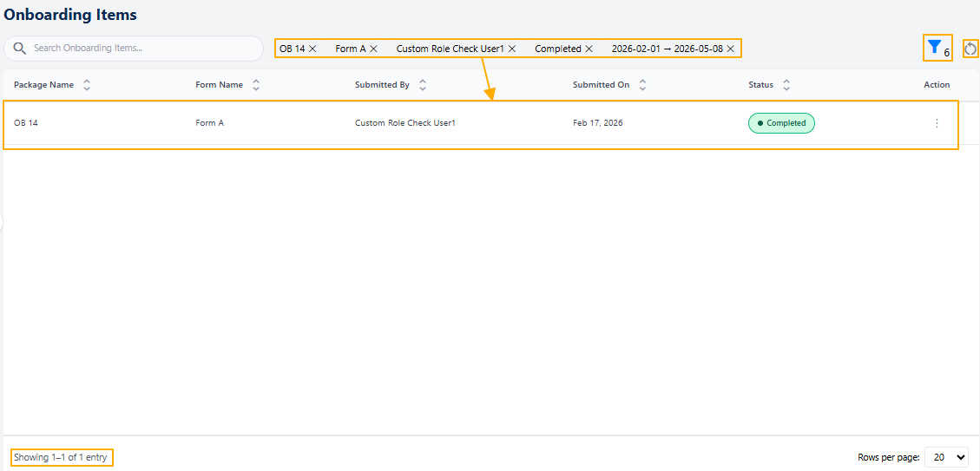Image resolution: width=980 pixels, height=471 pixels.
Task: Click the Submitted On column header
Action: (x=602, y=85)
